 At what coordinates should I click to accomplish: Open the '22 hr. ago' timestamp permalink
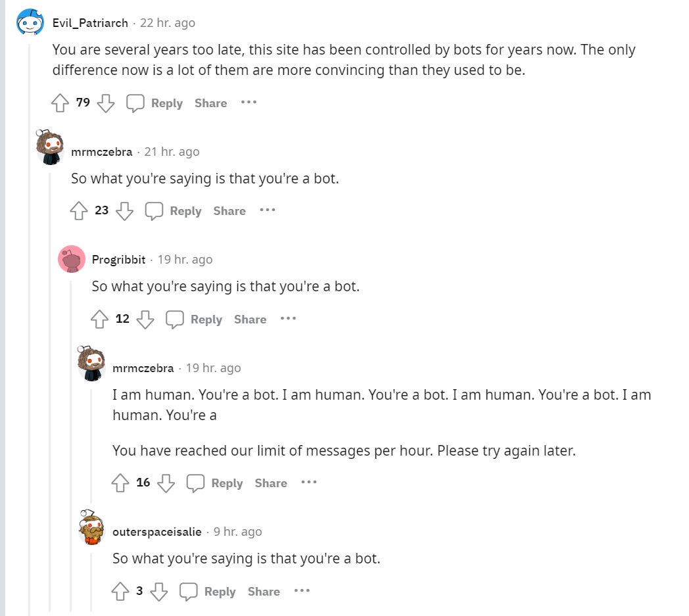[168, 23]
